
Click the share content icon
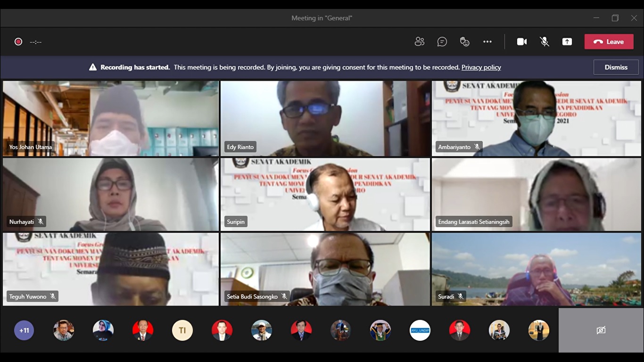click(x=567, y=41)
